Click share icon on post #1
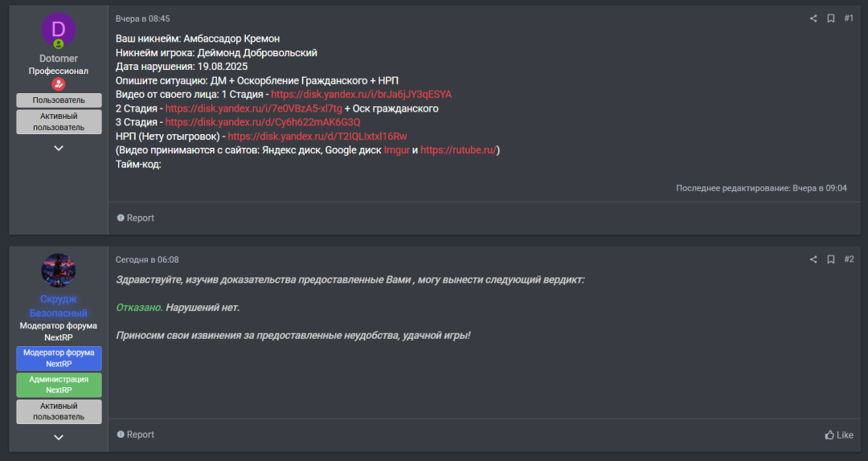 [813, 18]
